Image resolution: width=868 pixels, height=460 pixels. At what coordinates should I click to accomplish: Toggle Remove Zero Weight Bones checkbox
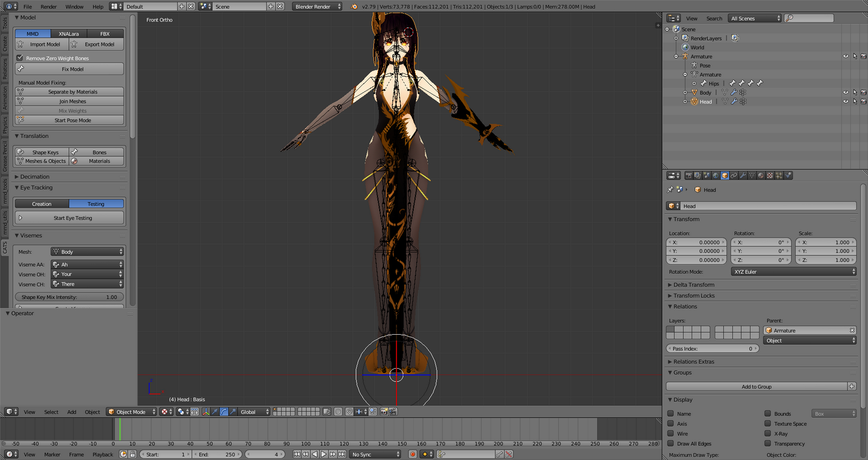coord(20,58)
